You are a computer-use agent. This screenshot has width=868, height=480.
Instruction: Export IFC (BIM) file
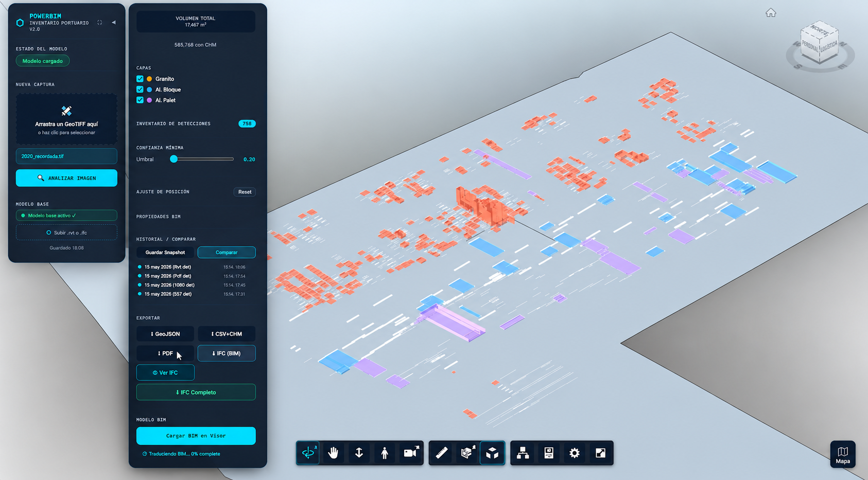tap(227, 353)
